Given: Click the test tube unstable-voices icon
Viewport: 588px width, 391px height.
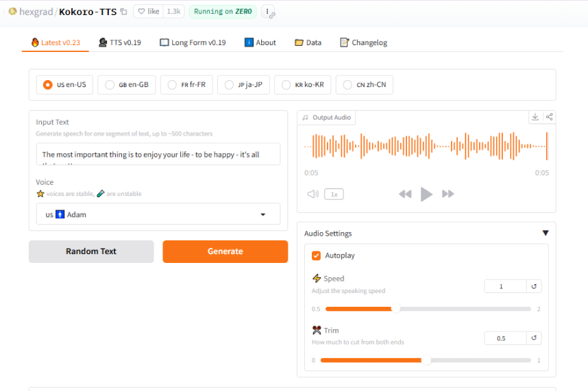Looking at the screenshot, I should [x=100, y=194].
